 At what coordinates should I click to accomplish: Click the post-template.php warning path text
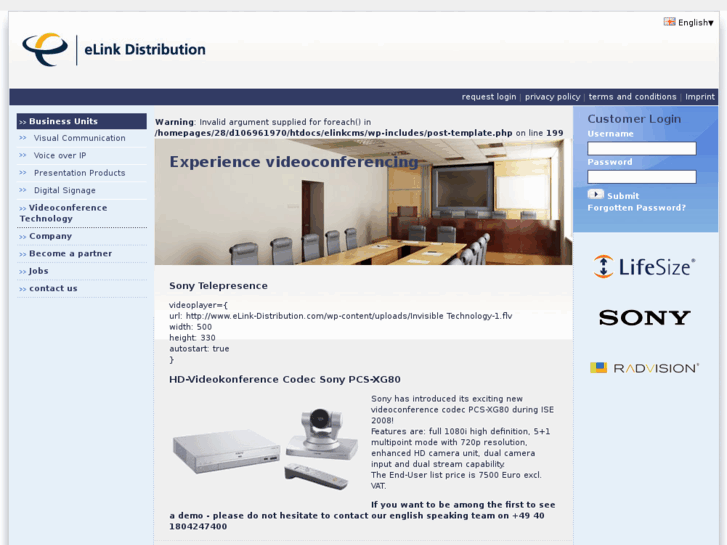[x=333, y=133]
